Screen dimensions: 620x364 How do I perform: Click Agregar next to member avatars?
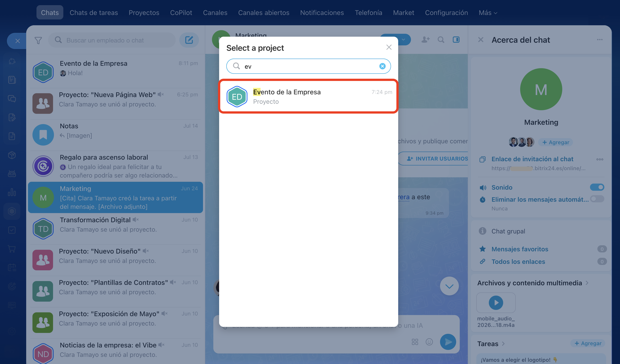point(556,142)
